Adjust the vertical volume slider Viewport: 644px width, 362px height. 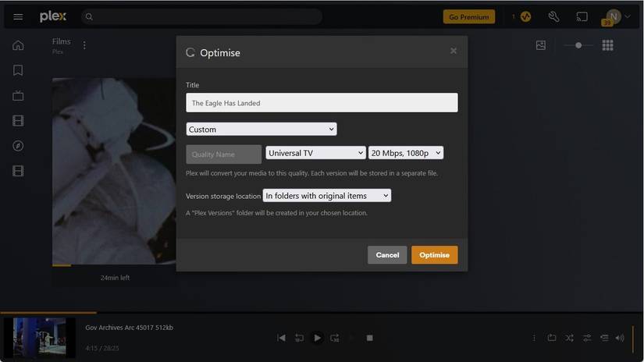pos(633,339)
